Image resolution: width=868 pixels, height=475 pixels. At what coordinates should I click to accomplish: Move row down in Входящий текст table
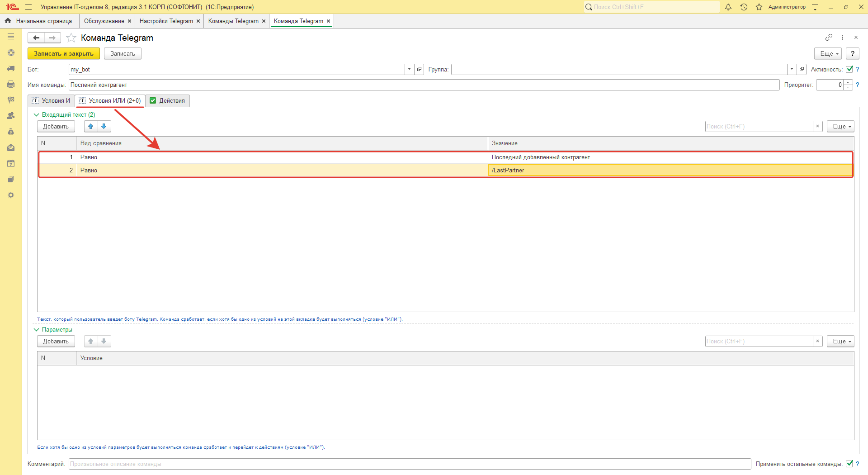104,127
